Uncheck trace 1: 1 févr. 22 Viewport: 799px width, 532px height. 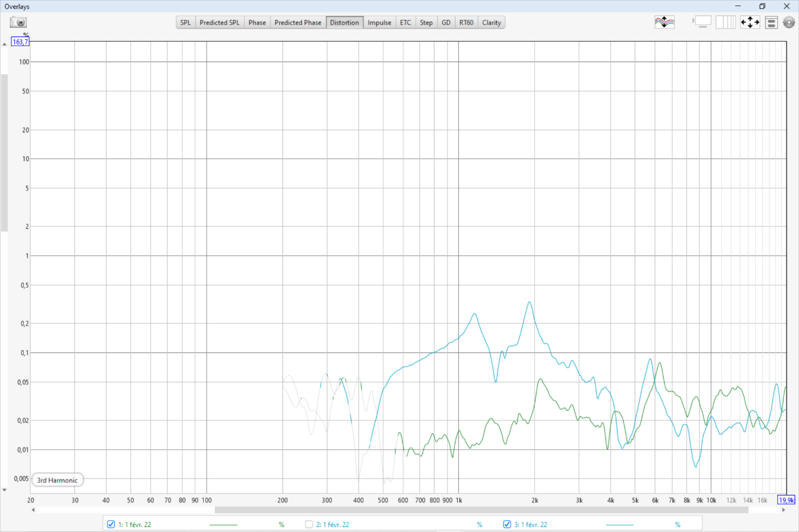coord(111,524)
